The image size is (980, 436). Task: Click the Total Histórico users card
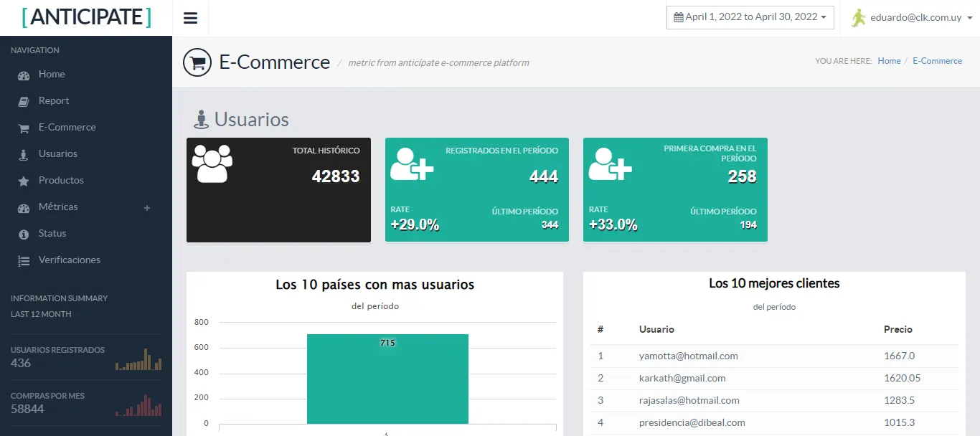278,189
